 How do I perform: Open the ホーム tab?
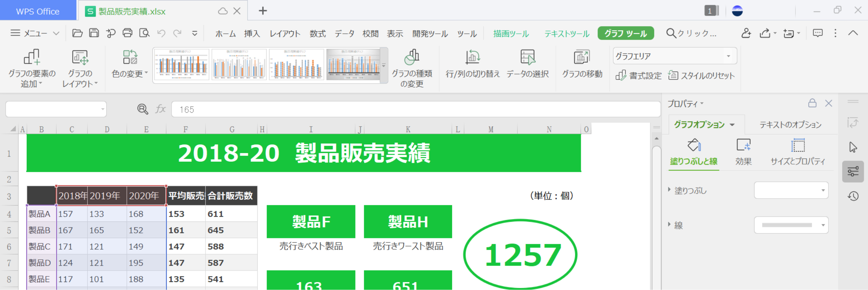(x=225, y=34)
